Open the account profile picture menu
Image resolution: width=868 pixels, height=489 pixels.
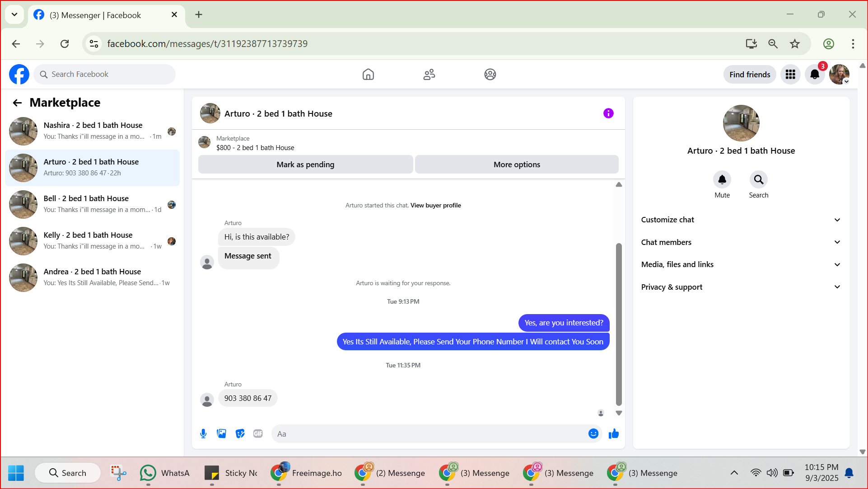pyautogui.click(x=839, y=74)
